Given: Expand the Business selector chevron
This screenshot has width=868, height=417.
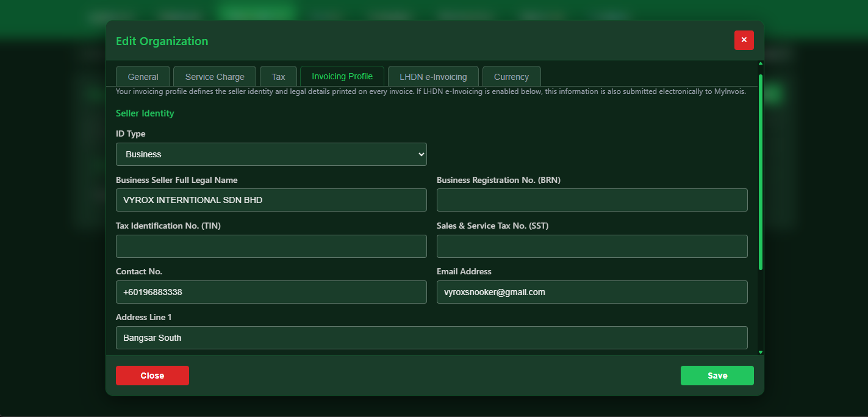Looking at the screenshot, I should pos(420,154).
